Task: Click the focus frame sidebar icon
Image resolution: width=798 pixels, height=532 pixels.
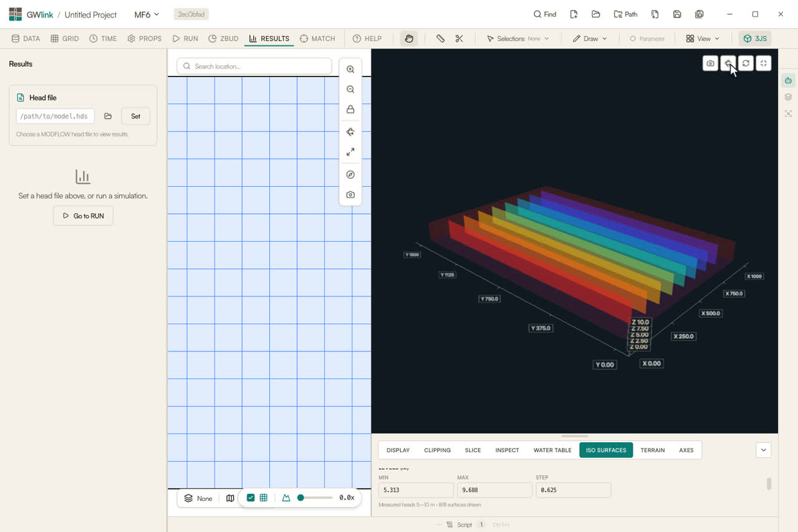Action: pos(788,114)
